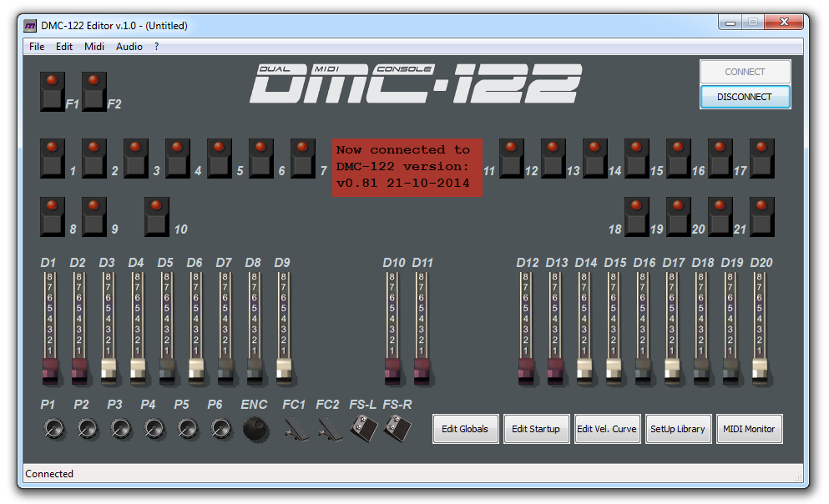The width and height of the screenshot is (829, 504).
Task: Select the D17 drawbar slider handle
Action: pos(672,370)
